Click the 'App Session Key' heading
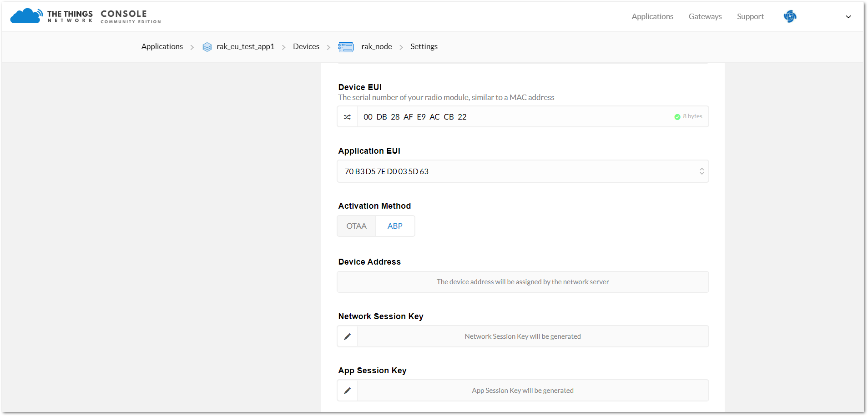Viewport: 868px width, 416px height. (372, 371)
